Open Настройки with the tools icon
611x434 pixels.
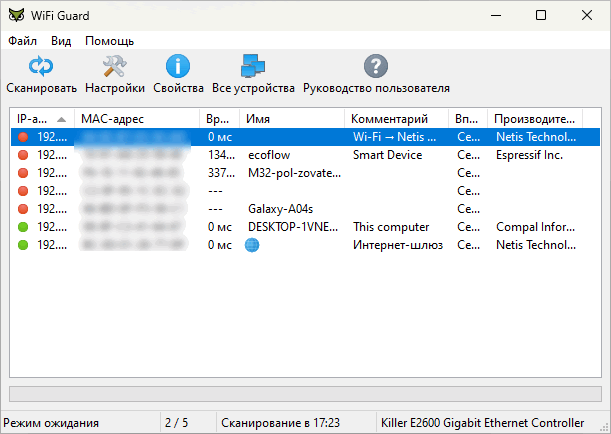pyautogui.click(x=115, y=66)
